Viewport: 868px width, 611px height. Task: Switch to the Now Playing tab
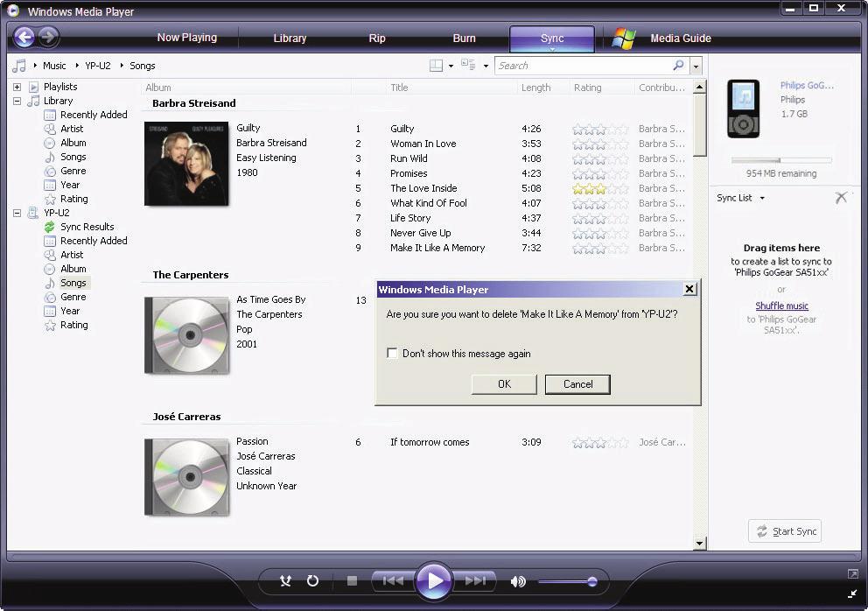(x=186, y=37)
